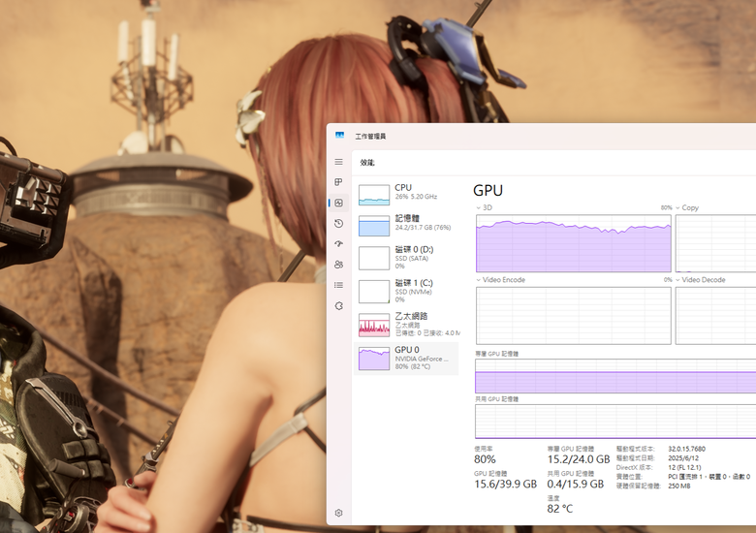Viewport: 756px width, 533px height.
Task: Click the Video Decode graph area
Action: [x=715, y=316]
